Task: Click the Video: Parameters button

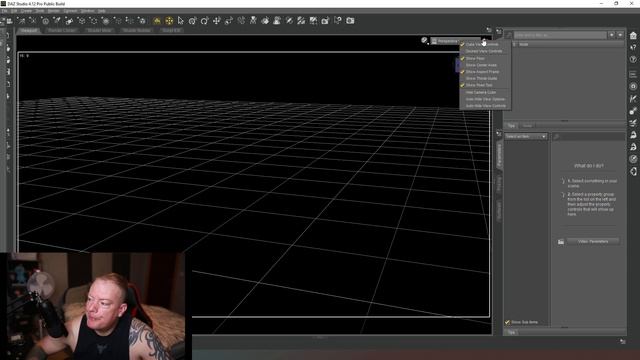Action: click(x=593, y=242)
